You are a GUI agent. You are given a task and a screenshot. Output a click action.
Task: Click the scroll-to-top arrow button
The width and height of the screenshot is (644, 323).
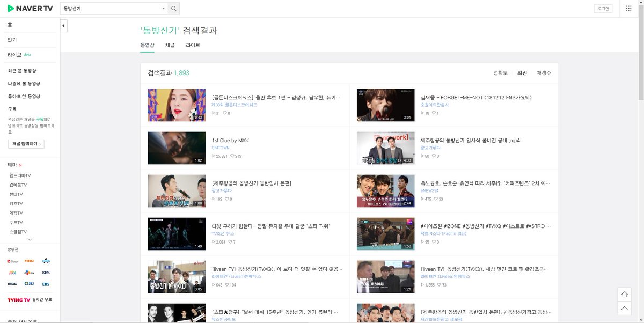point(624,308)
